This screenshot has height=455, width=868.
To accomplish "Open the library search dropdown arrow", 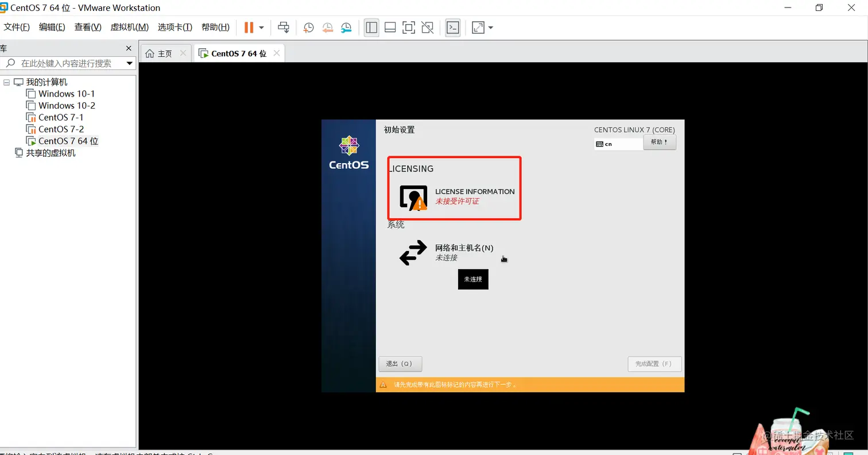I will [129, 63].
